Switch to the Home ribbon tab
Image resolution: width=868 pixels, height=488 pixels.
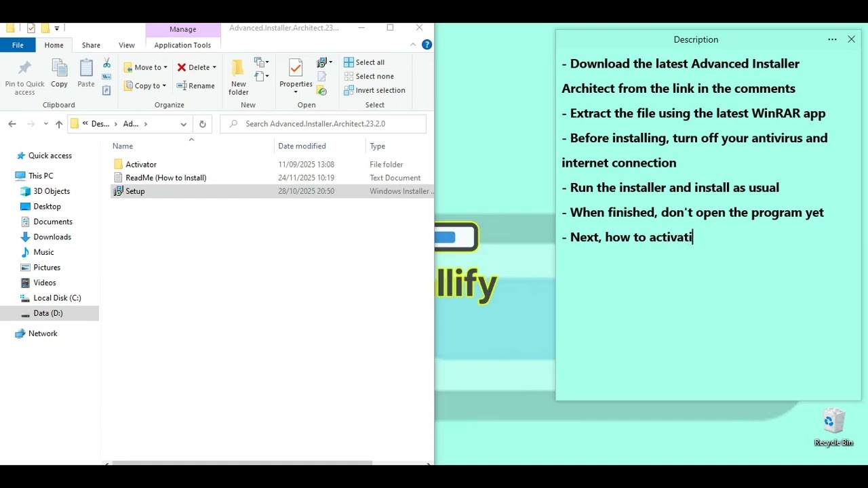[x=54, y=45]
